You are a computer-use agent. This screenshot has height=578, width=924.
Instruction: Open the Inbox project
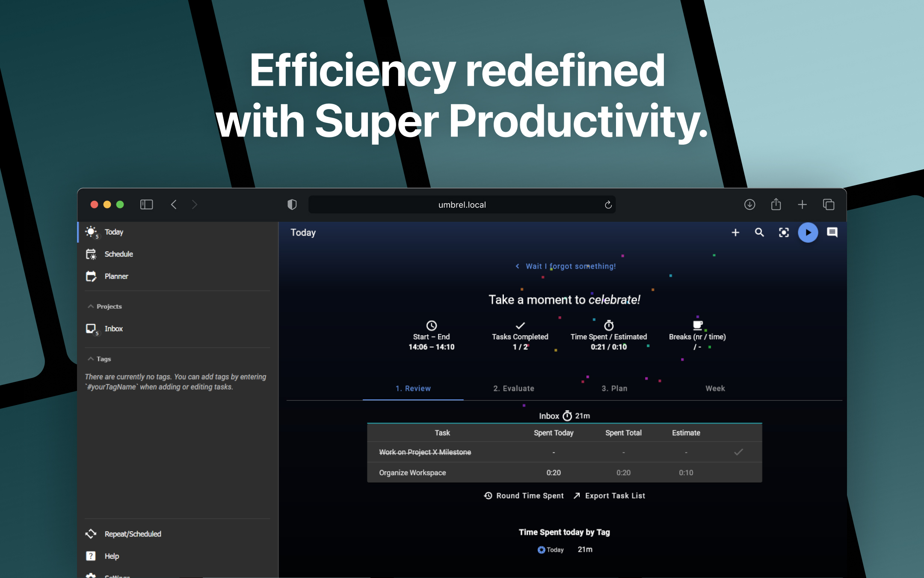pos(114,328)
